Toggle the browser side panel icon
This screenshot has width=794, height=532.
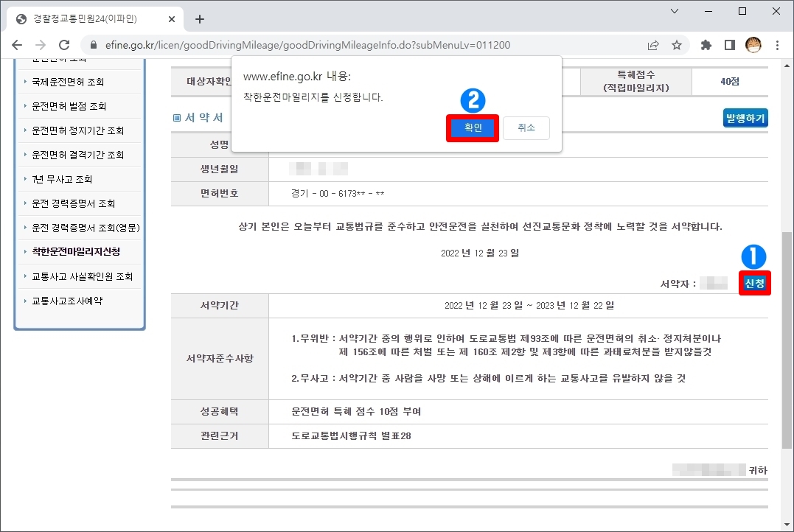[730, 45]
